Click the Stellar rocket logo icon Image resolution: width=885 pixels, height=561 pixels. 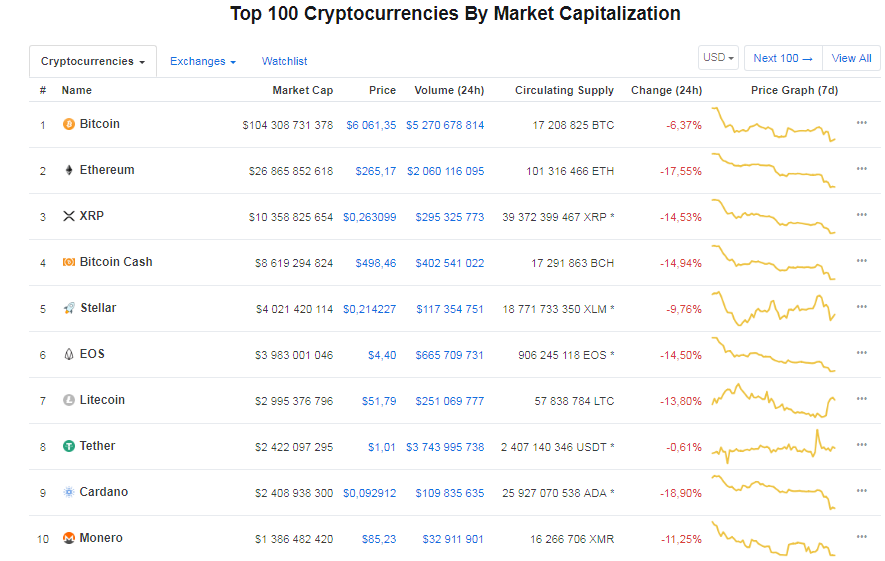click(69, 309)
